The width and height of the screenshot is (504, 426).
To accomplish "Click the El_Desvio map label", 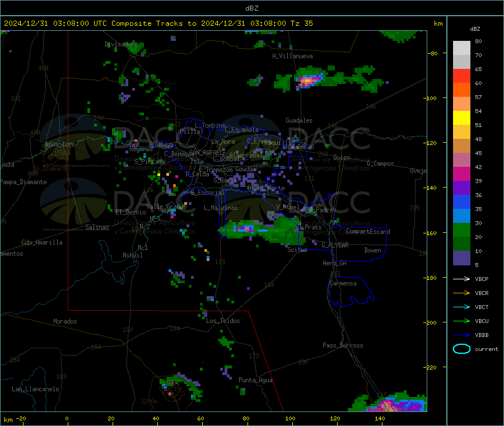I will [x=130, y=212].
